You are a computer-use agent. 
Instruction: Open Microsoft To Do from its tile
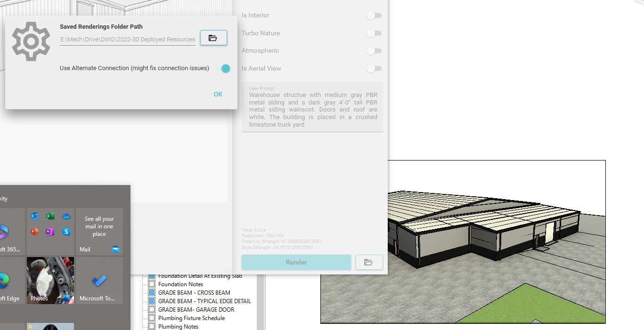coord(99,280)
